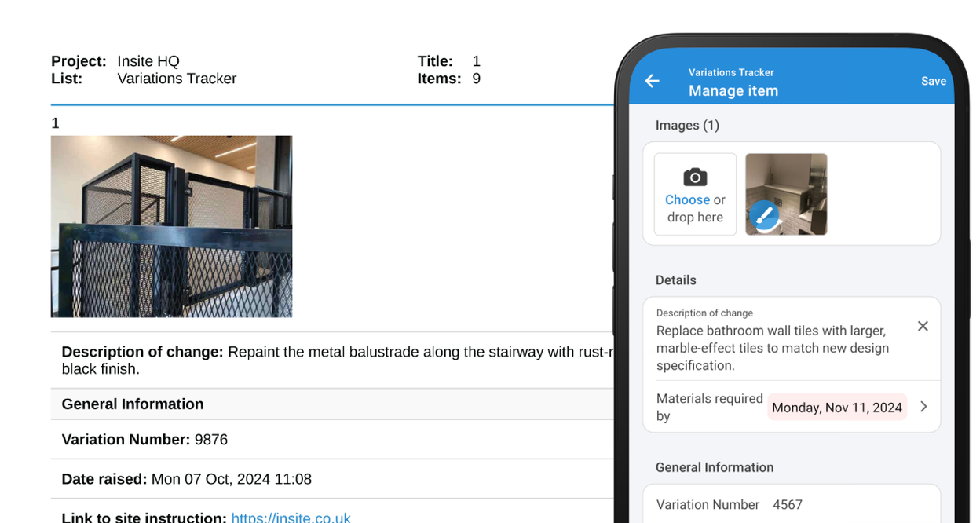This screenshot has width=980, height=523.
Task: Tap the Variations Tracker title bar
Action: [731, 72]
